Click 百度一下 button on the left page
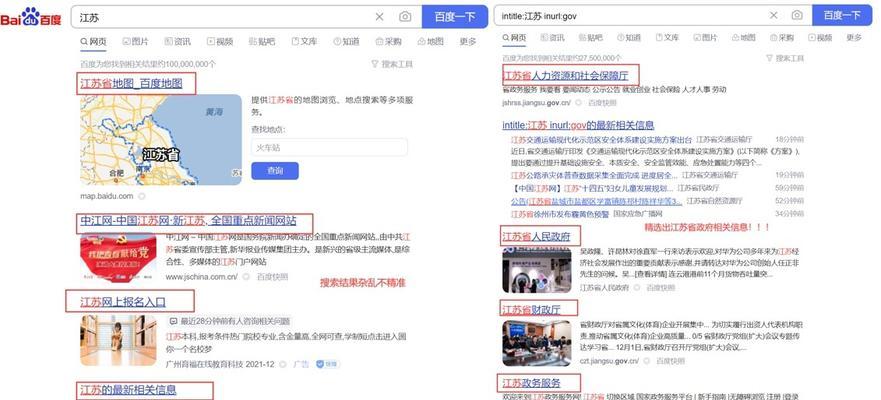This screenshot has width=881, height=400. click(455, 17)
